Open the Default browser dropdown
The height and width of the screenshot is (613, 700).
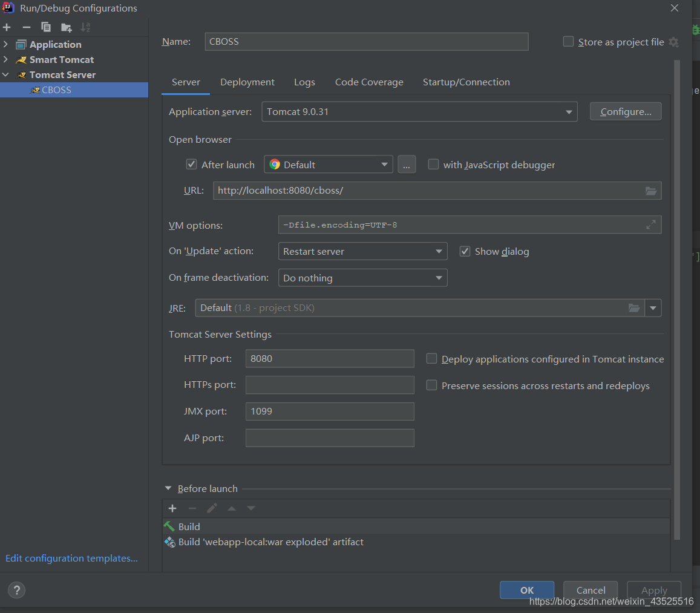(x=328, y=165)
